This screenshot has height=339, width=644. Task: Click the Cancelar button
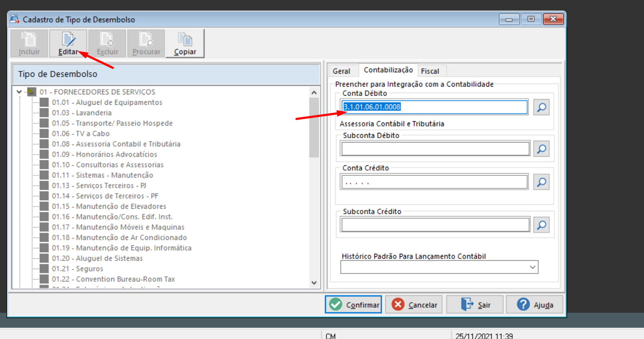coord(414,304)
